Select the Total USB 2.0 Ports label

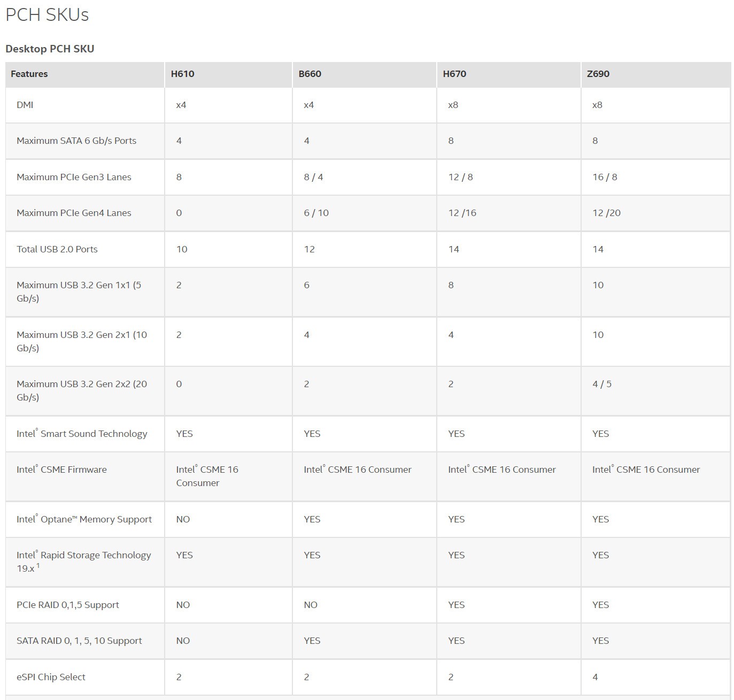[x=57, y=249]
